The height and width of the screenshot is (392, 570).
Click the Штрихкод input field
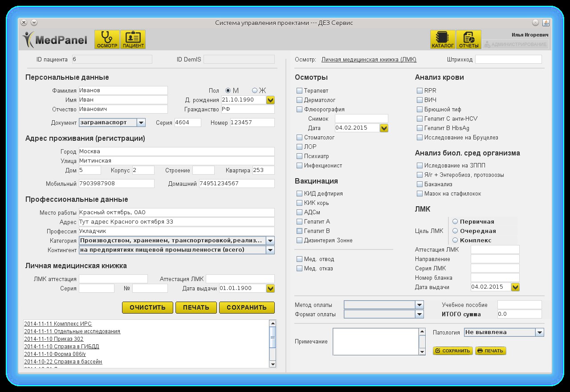point(509,60)
